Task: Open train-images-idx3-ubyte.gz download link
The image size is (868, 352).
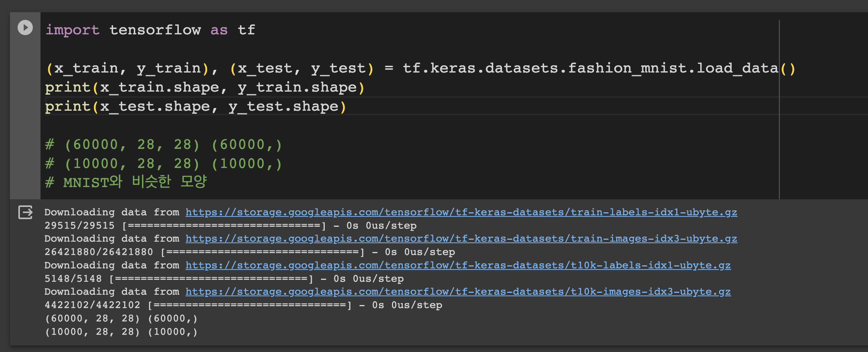Action: [462, 239]
